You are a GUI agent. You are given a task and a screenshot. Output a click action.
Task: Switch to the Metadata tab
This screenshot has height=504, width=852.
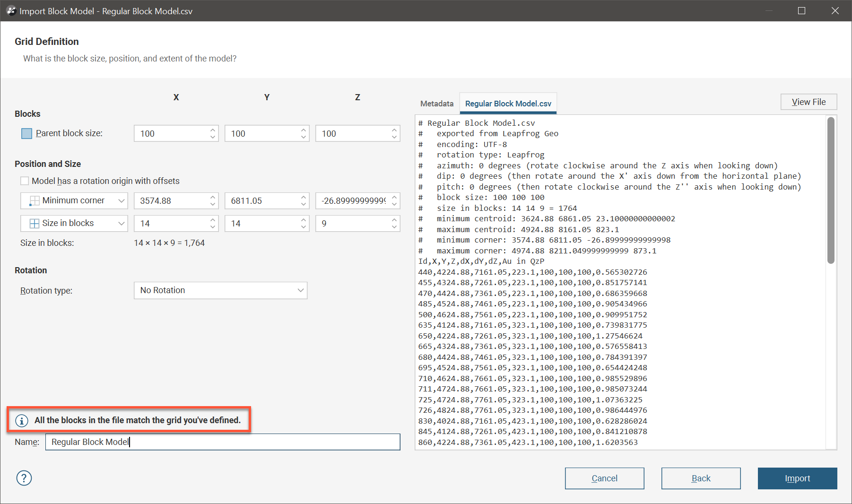(x=436, y=104)
